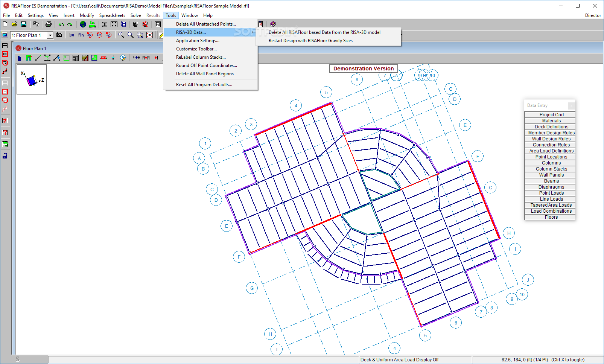Screen dimensions: 604x364
Task: Open the units icon labeled in/mm
Action: point(92,24)
